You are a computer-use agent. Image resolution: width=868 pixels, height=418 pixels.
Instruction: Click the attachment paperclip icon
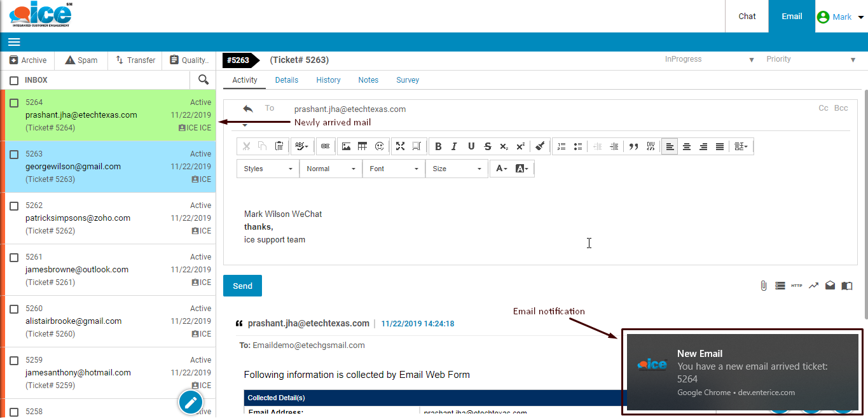(x=763, y=286)
